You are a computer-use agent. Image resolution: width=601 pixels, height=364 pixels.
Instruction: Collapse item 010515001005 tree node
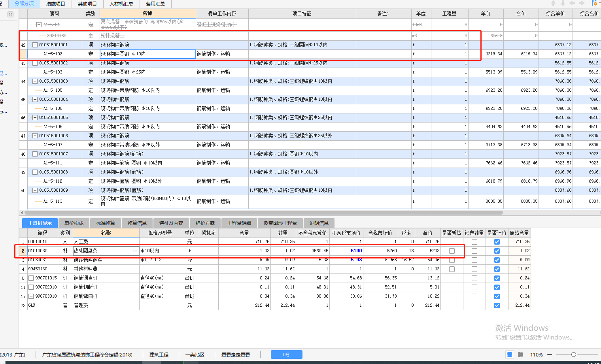(35, 118)
